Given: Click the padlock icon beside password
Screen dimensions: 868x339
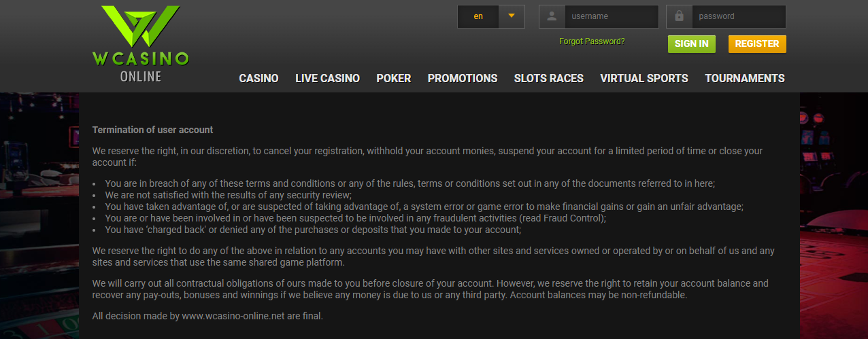Looking at the screenshot, I should pyautogui.click(x=679, y=16).
